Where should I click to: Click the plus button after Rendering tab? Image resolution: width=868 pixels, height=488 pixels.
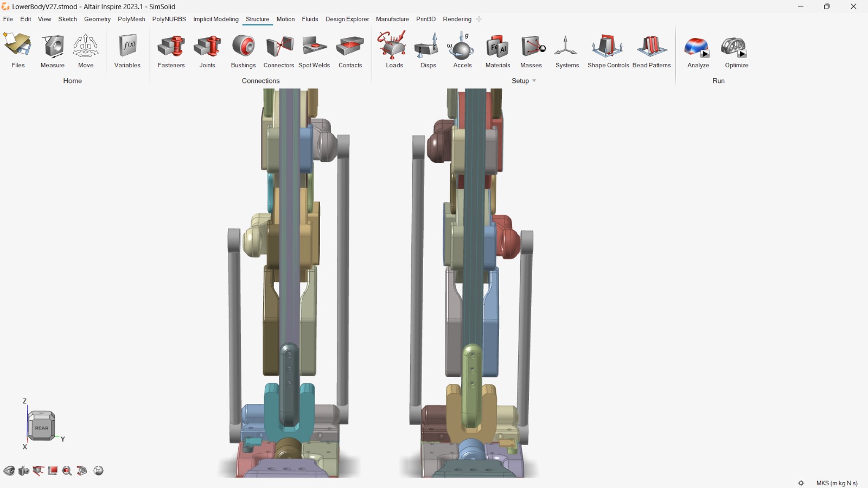(478, 19)
